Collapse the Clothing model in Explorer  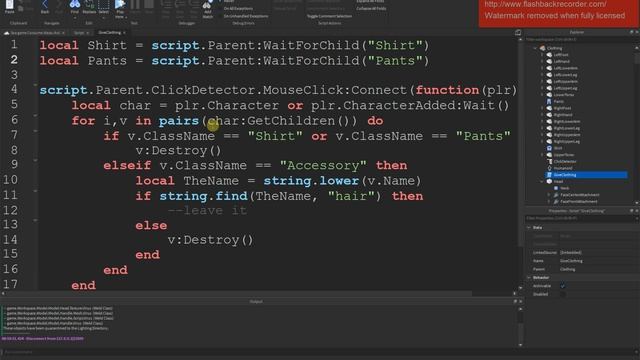535,48
